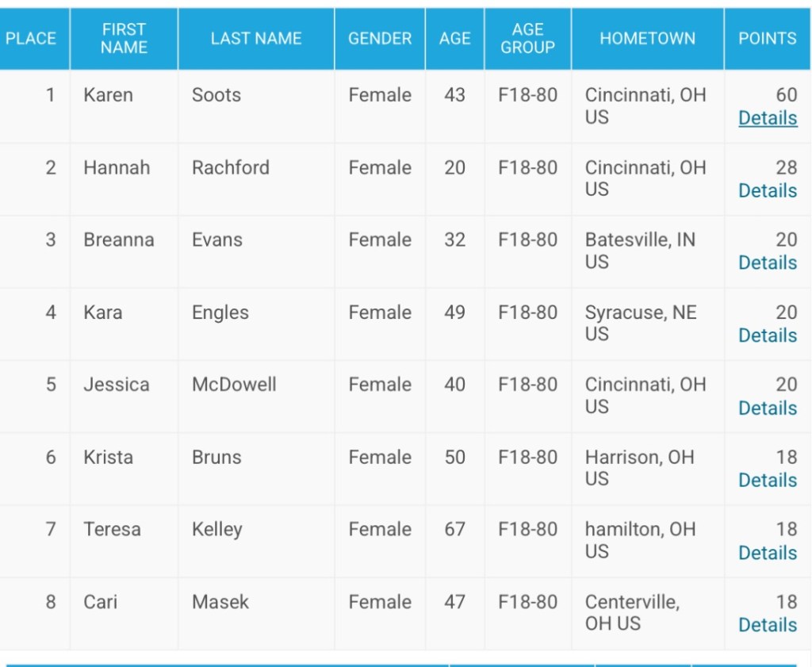This screenshot has width=812, height=667.
Task: Sort by the FIRST NAME column header
Action: pos(124,38)
